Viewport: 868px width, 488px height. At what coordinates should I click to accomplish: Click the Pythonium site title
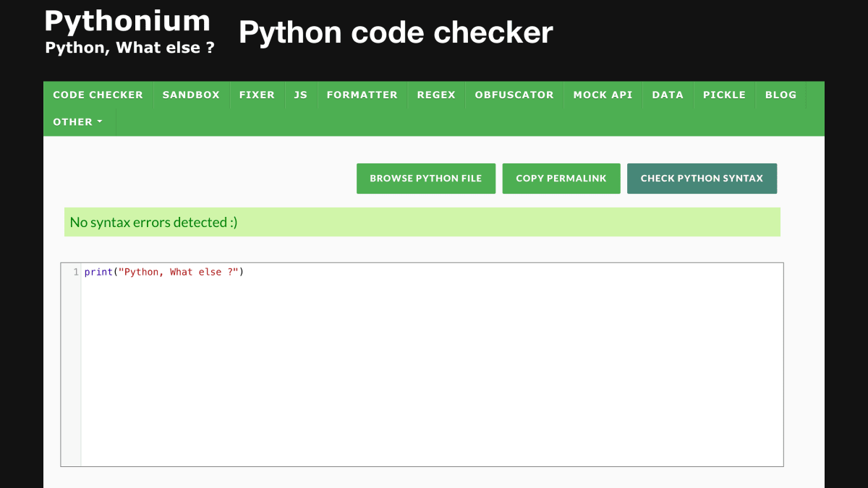(x=127, y=21)
